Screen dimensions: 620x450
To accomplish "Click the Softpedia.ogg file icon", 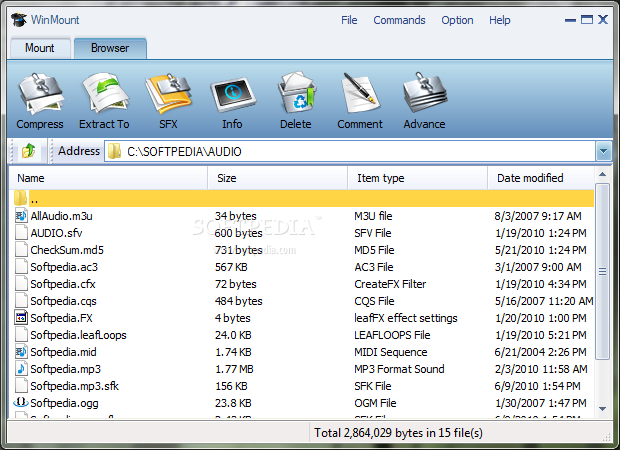I will pyautogui.click(x=21, y=403).
